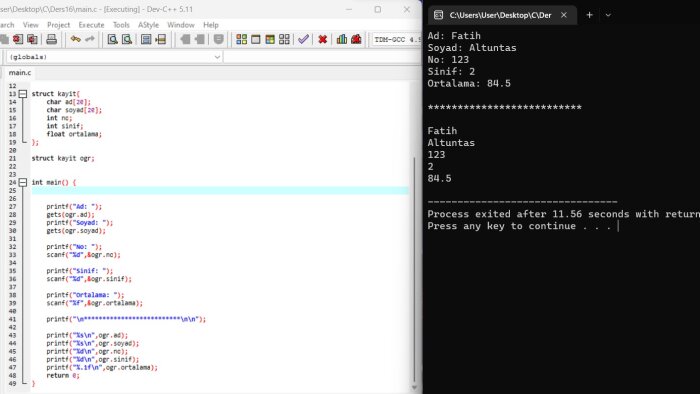Click the Close All files toolbar icon
700x394 pixels.
[33, 39]
